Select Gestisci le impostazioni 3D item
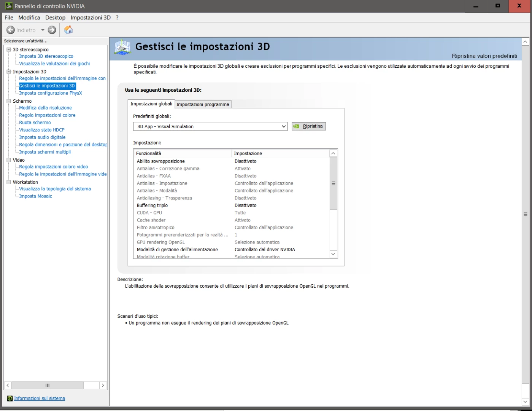Screen dimensions: 532x411 coord(47,86)
